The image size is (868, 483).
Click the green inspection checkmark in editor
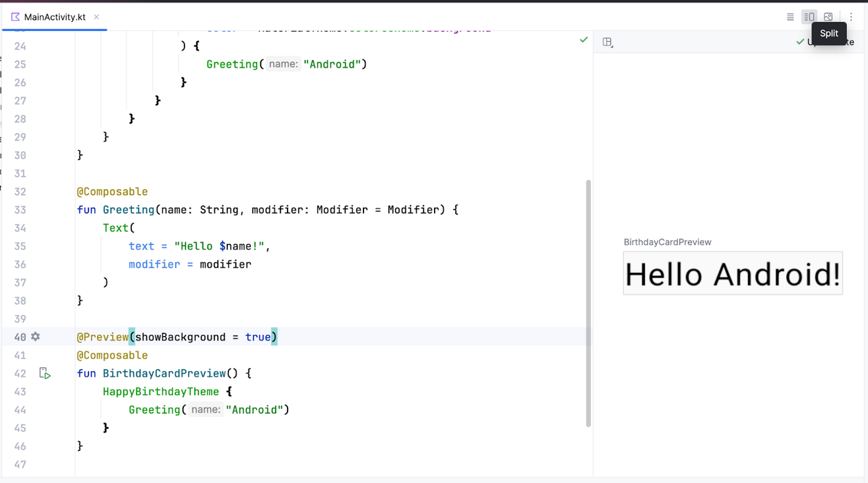click(x=583, y=40)
